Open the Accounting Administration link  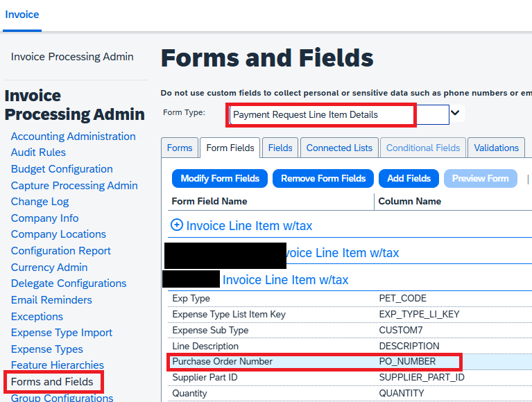(74, 137)
